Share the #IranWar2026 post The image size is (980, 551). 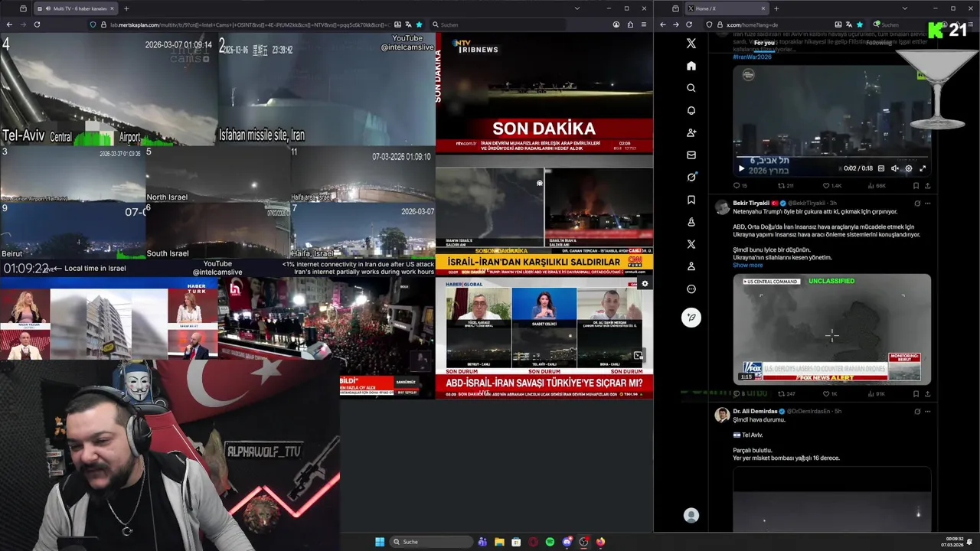[x=927, y=186]
